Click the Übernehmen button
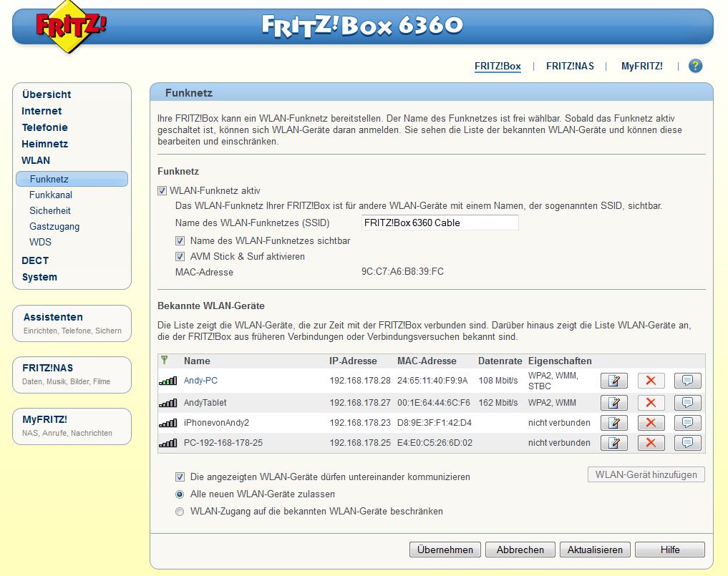Image resolution: width=728 pixels, height=576 pixels. tap(445, 550)
